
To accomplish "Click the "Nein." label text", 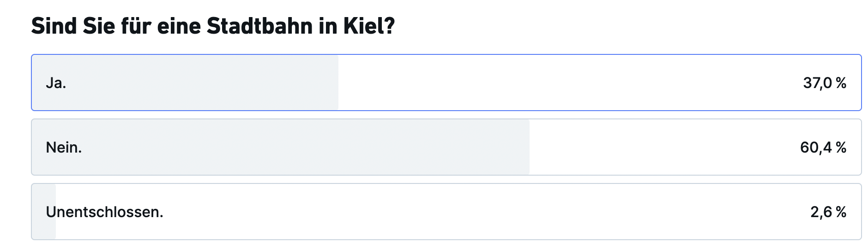I will [x=64, y=148].
